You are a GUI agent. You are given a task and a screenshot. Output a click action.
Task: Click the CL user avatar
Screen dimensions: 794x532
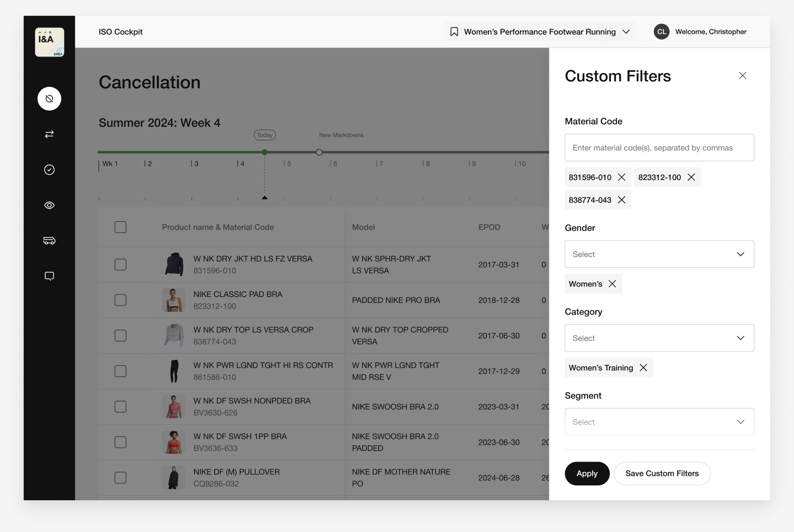click(x=662, y=32)
